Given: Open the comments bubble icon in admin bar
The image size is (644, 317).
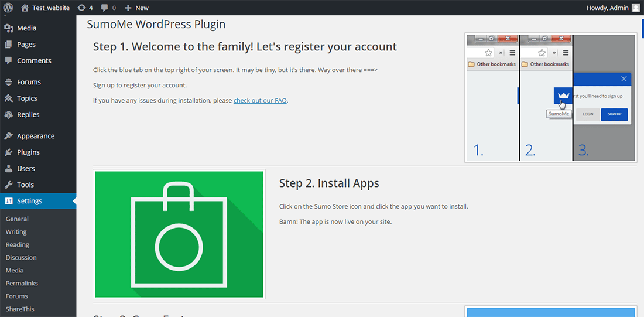Looking at the screenshot, I should tap(105, 8).
